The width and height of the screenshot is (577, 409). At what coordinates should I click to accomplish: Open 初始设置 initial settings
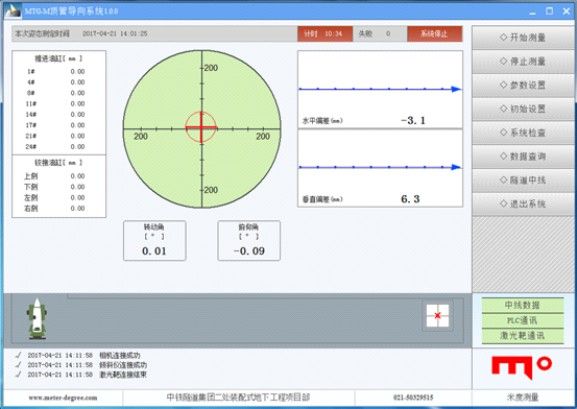coord(523,109)
